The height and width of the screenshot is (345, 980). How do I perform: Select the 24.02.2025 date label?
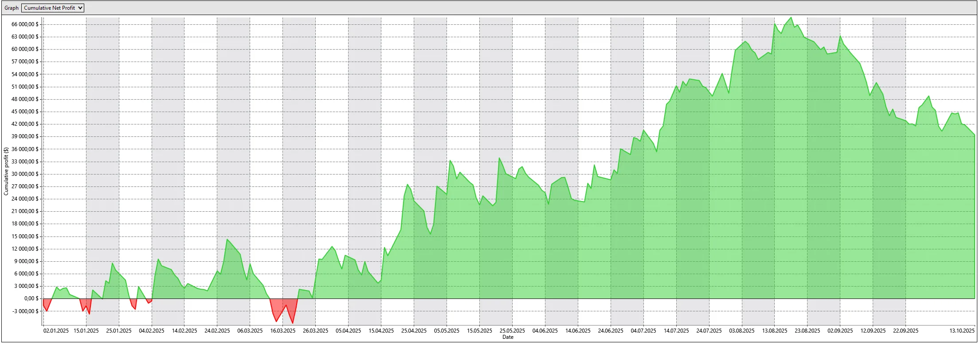point(217,331)
